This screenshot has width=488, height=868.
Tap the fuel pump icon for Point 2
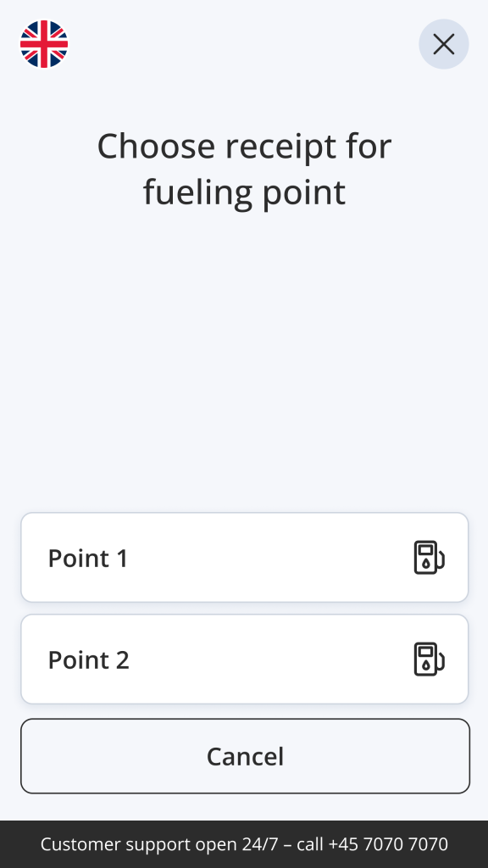430,659
